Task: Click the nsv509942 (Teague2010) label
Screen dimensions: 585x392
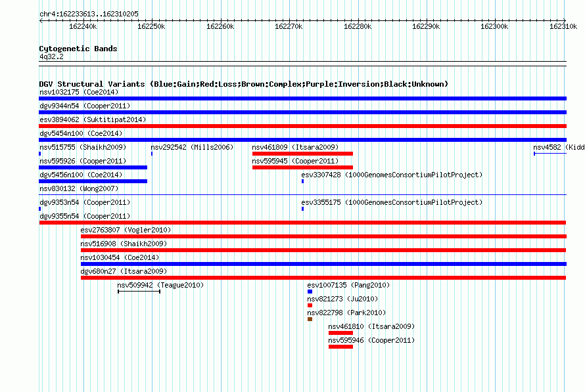Action: point(160,285)
